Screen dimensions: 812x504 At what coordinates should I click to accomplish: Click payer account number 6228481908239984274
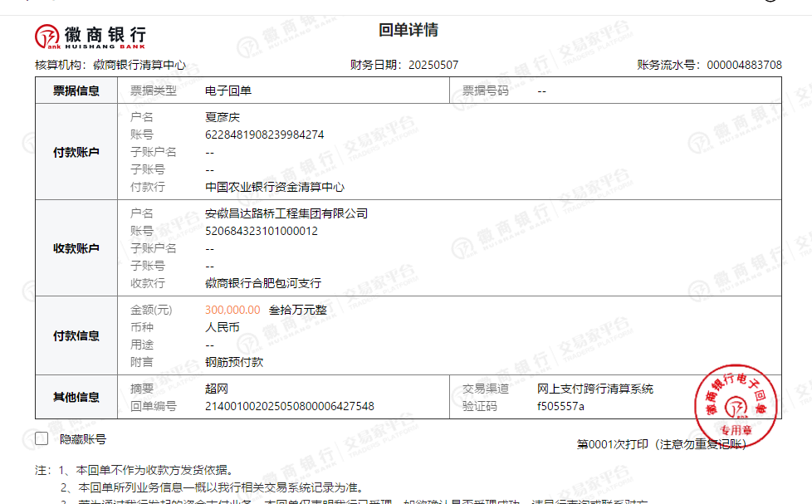(264, 135)
